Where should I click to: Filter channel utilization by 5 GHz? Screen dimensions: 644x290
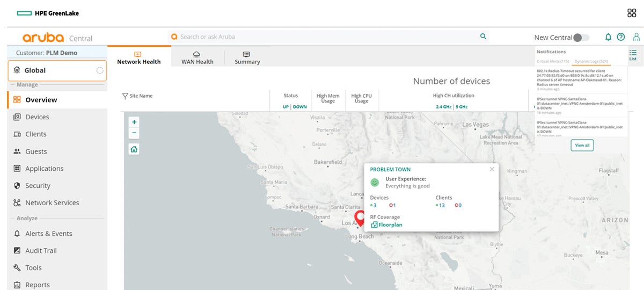[461, 107]
